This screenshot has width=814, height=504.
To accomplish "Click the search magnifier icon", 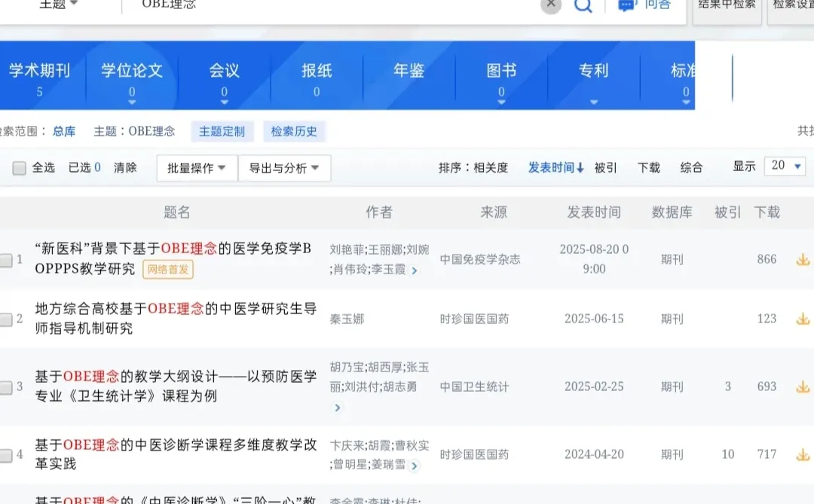I will [583, 5].
